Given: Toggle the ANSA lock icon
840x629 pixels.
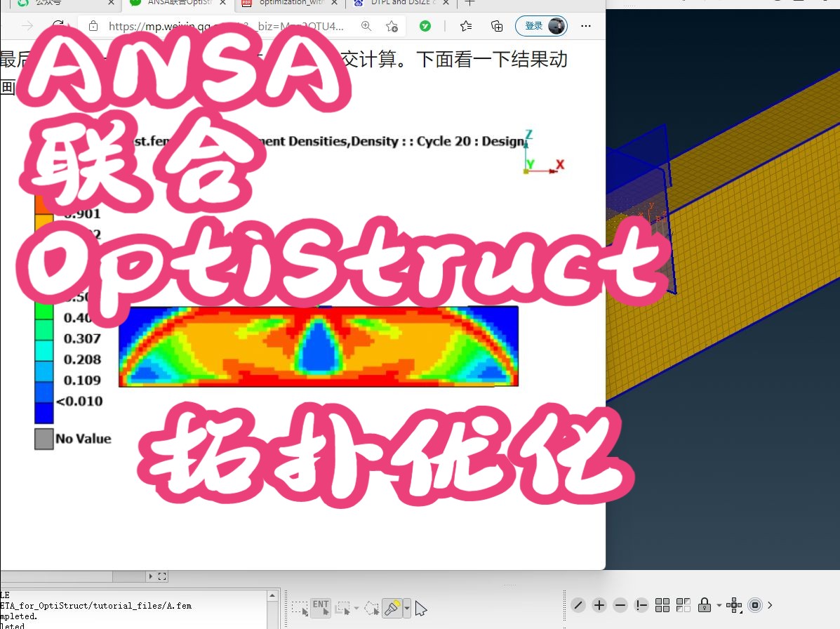Looking at the screenshot, I should [705, 605].
